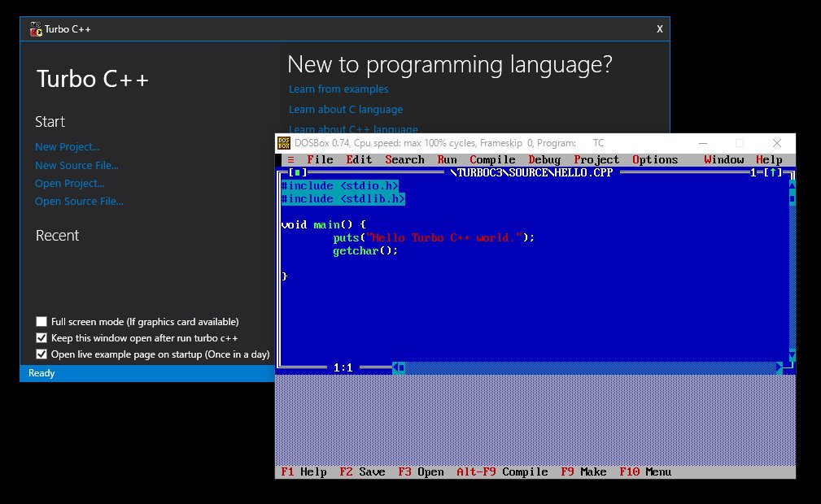Image resolution: width=821 pixels, height=504 pixels.
Task: Open the Options menu
Action: (654, 159)
